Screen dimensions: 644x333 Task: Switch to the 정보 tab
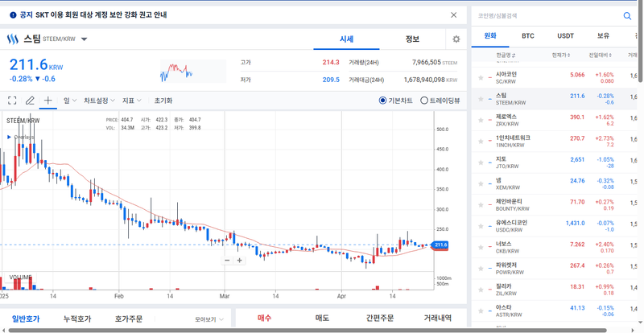click(x=412, y=39)
